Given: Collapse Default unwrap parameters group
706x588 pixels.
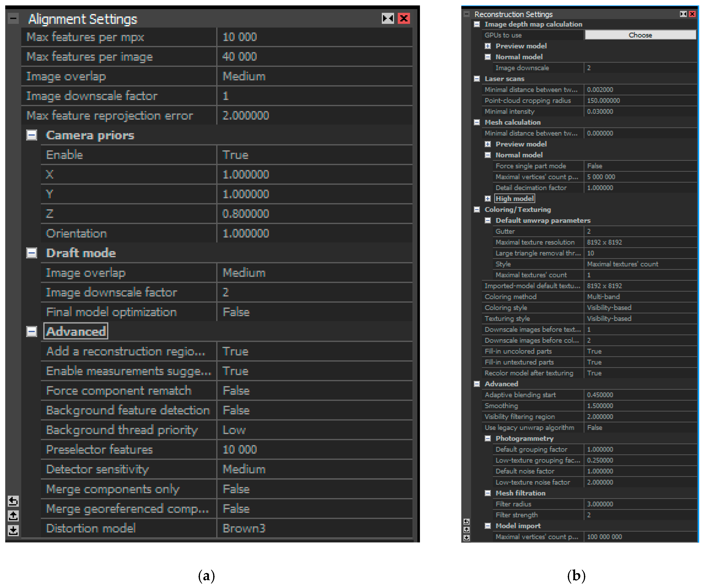Looking at the screenshot, I should click(x=488, y=221).
